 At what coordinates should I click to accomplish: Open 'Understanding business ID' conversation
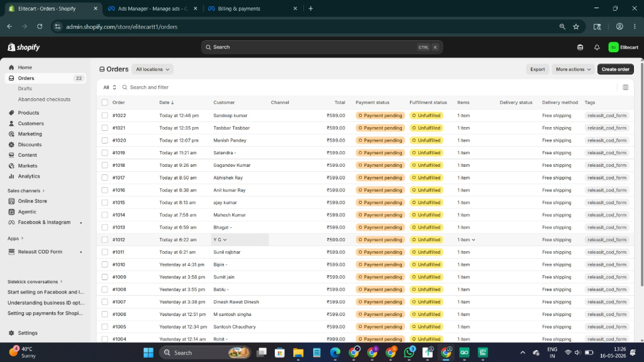tap(45, 303)
